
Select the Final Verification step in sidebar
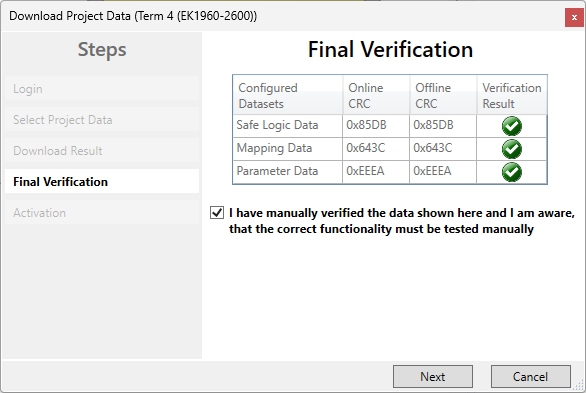pos(102,182)
